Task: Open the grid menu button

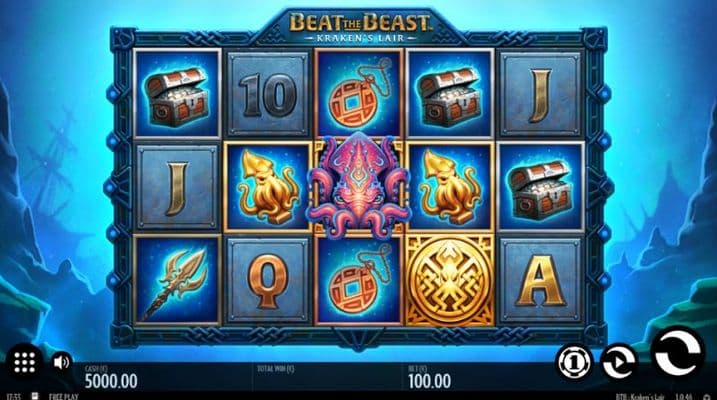Action: click(x=24, y=363)
